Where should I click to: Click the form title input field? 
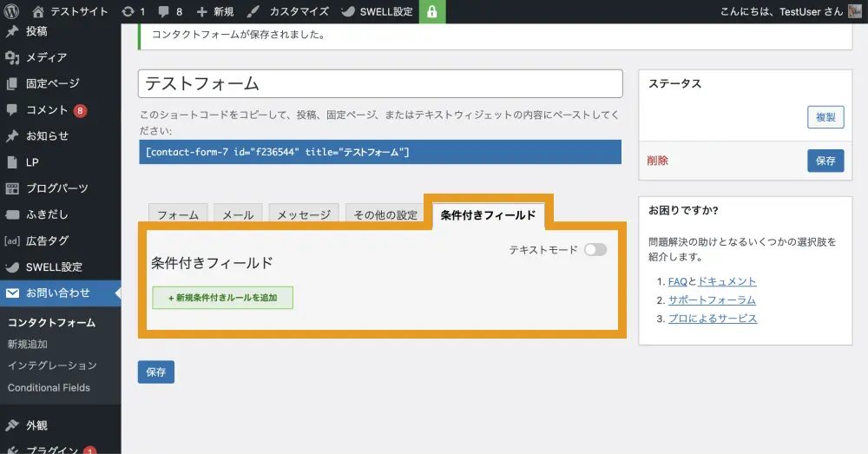[380, 83]
